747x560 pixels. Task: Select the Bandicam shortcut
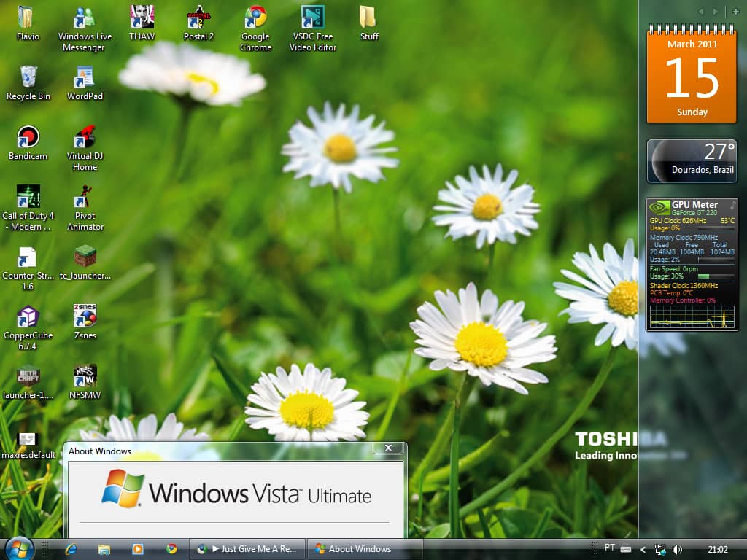coord(28,143)
